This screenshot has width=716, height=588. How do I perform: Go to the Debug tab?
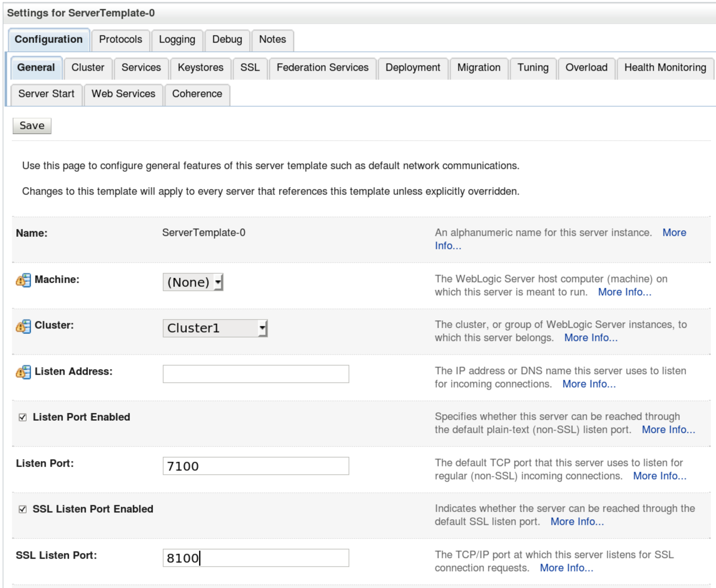click(x=227, y=40)
